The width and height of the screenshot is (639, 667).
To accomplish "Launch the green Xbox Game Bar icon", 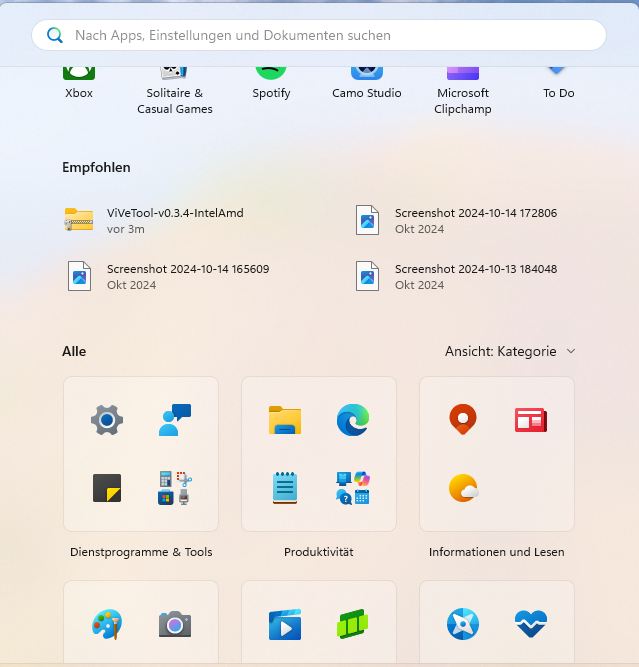I will (353, 624).
